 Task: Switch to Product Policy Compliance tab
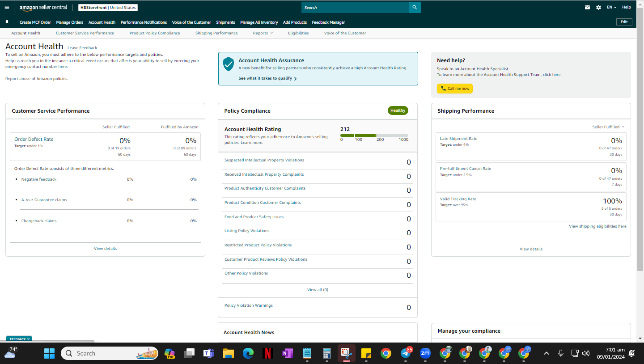coord(155,33)
